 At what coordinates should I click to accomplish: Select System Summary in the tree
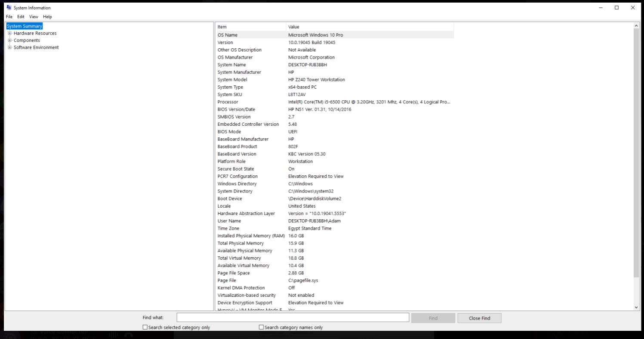tap(25, 26)
